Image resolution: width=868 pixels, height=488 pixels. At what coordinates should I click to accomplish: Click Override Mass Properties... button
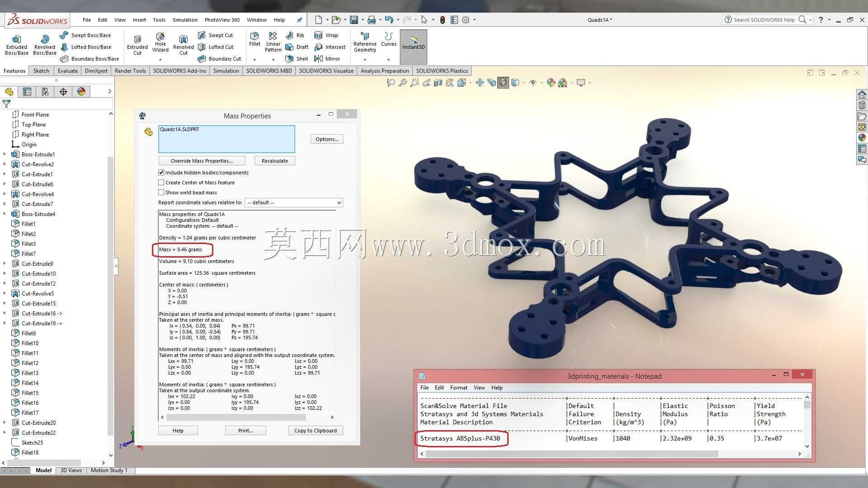202,161
